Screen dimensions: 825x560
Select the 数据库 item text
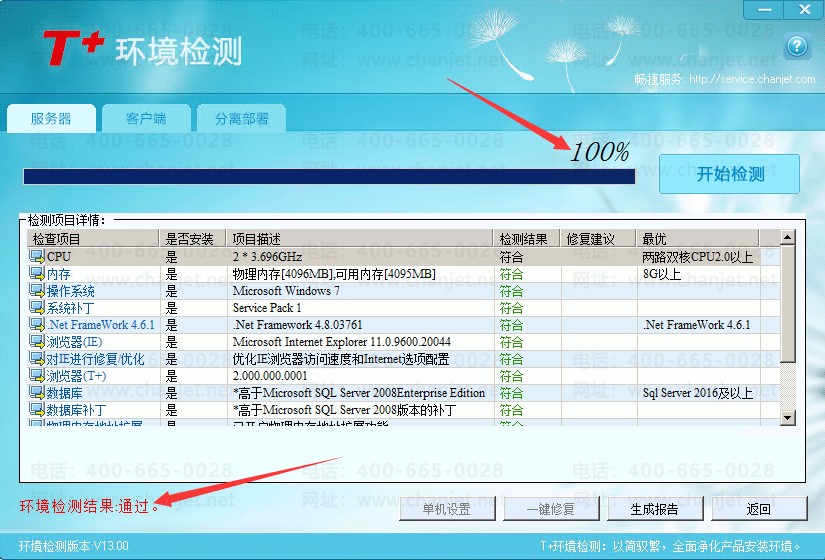[65, 393]
